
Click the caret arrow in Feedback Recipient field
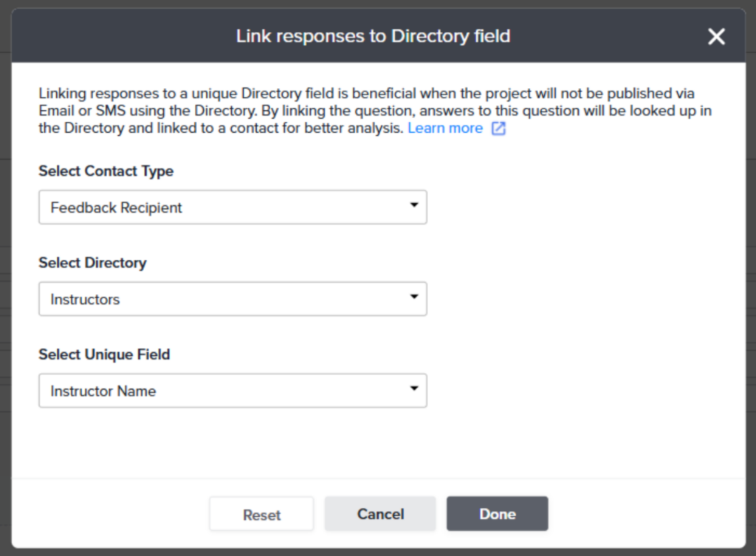(x=414, y=205)
